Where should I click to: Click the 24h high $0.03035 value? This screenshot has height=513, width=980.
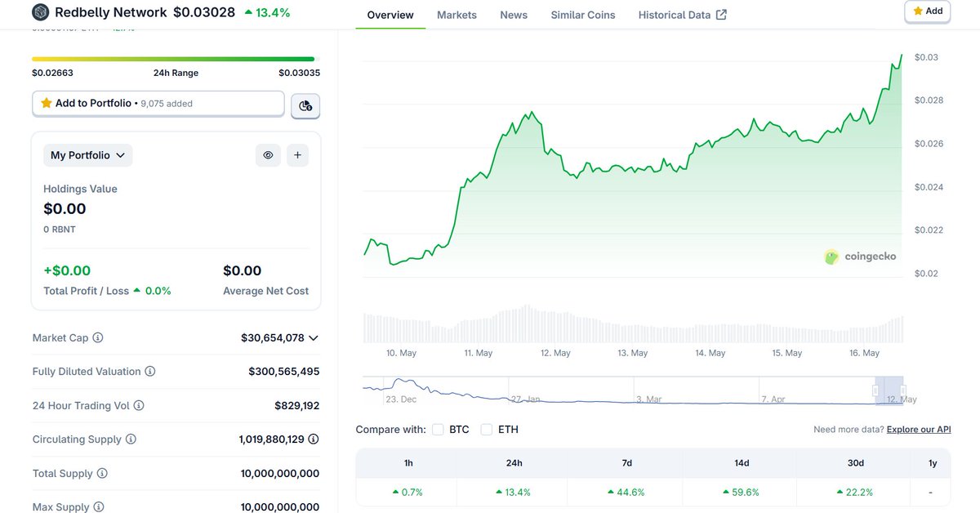click(299, 73)
